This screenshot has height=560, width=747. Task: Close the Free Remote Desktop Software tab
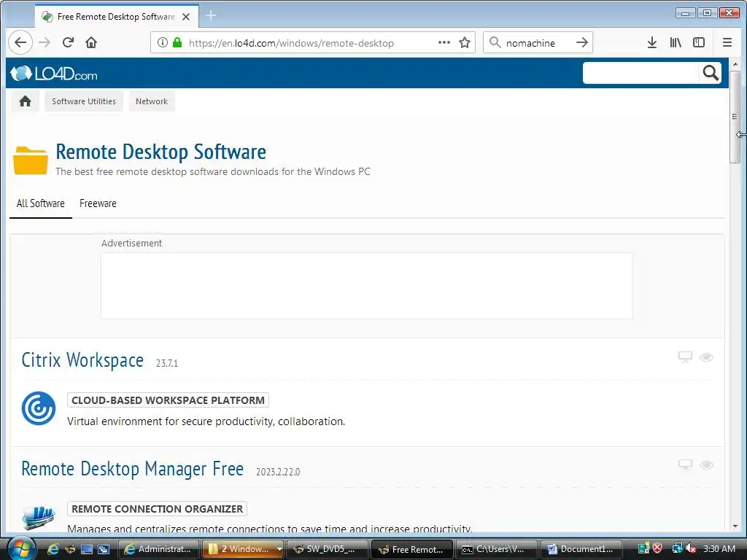(186, 17)
